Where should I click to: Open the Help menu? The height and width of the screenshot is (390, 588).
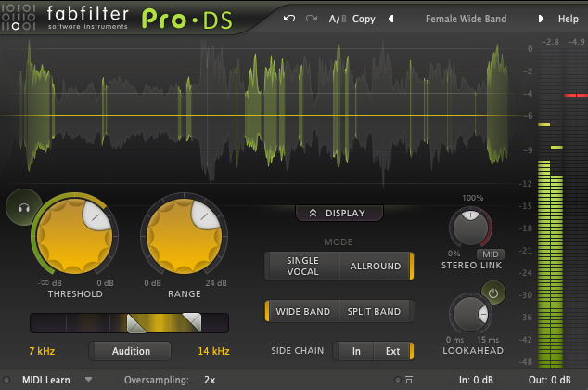pyautogui.click(x=569, y=19)
